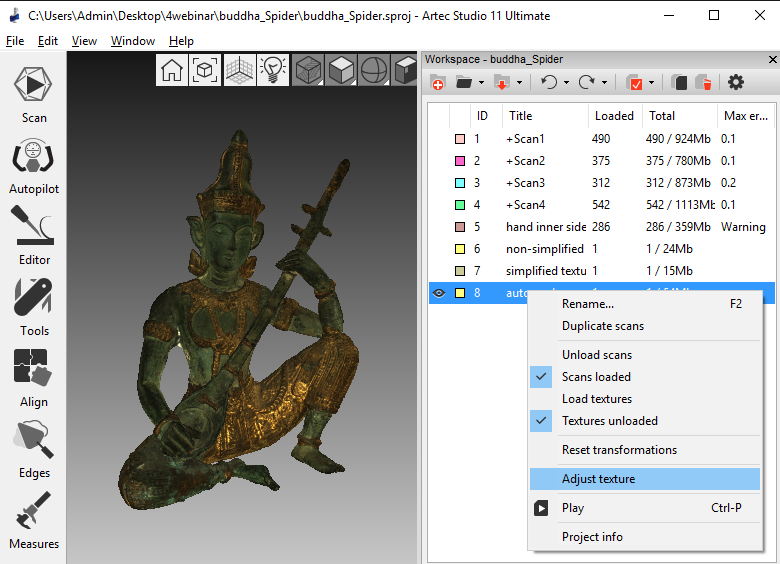
Task: Sort by ID column header
Action: 486,116
